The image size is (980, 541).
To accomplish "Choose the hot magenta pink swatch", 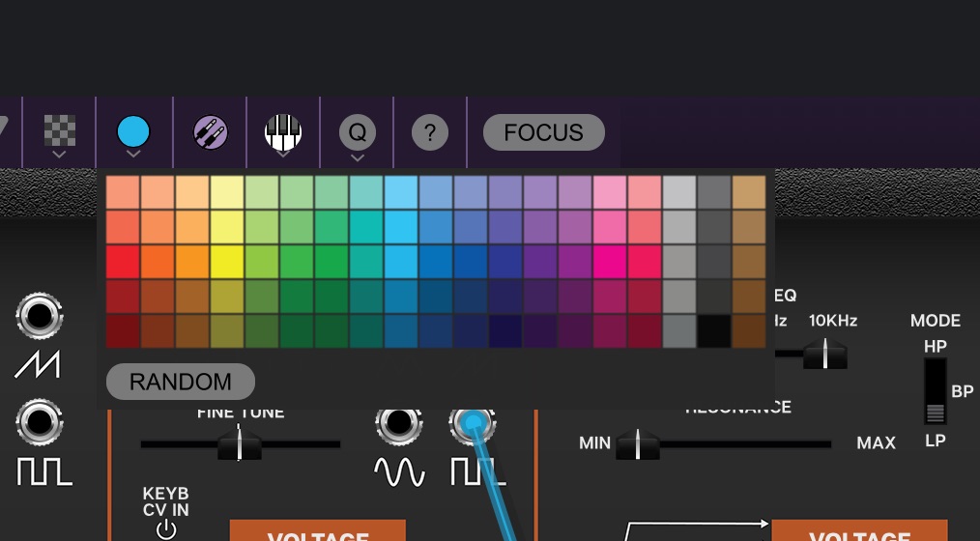I will pyautogui.click(x=610, y=262).
